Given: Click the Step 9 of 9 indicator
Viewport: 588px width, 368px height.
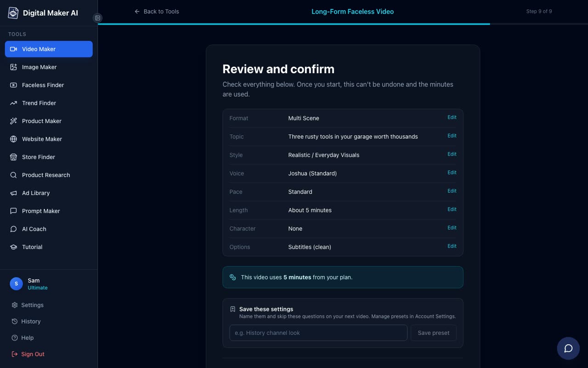Looking at the screenshot, I should click(x=539, y=11).
